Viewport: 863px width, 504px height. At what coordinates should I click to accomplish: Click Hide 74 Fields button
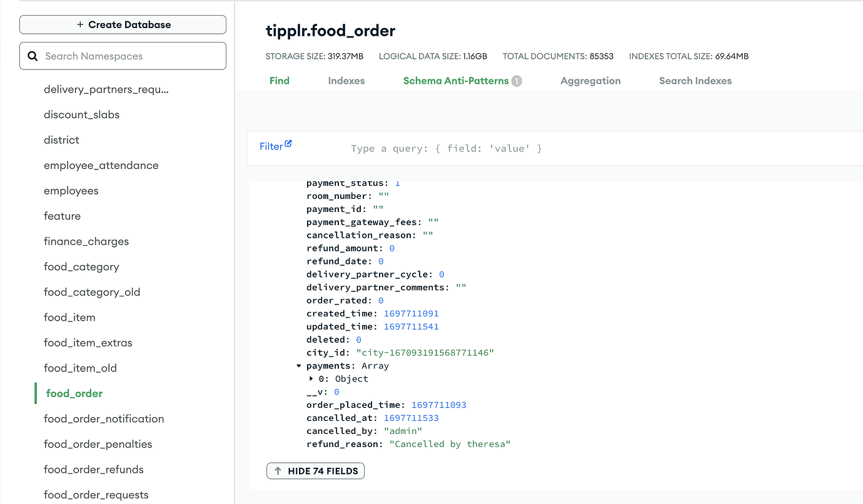315,471
